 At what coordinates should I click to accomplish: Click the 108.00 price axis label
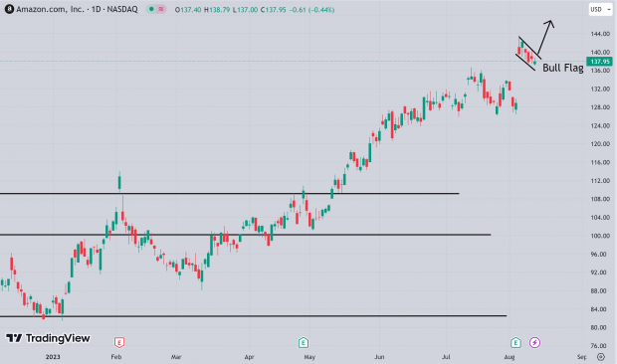coord(600,199)
